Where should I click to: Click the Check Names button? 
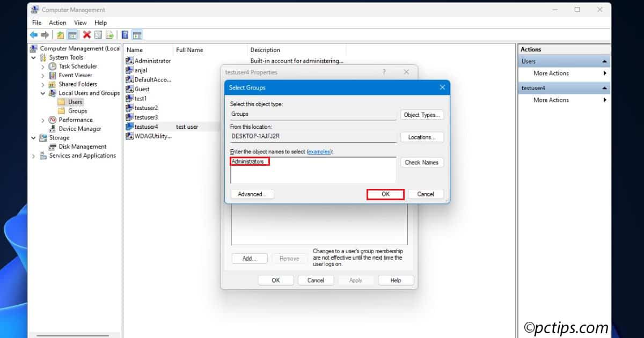pos(422,162)
